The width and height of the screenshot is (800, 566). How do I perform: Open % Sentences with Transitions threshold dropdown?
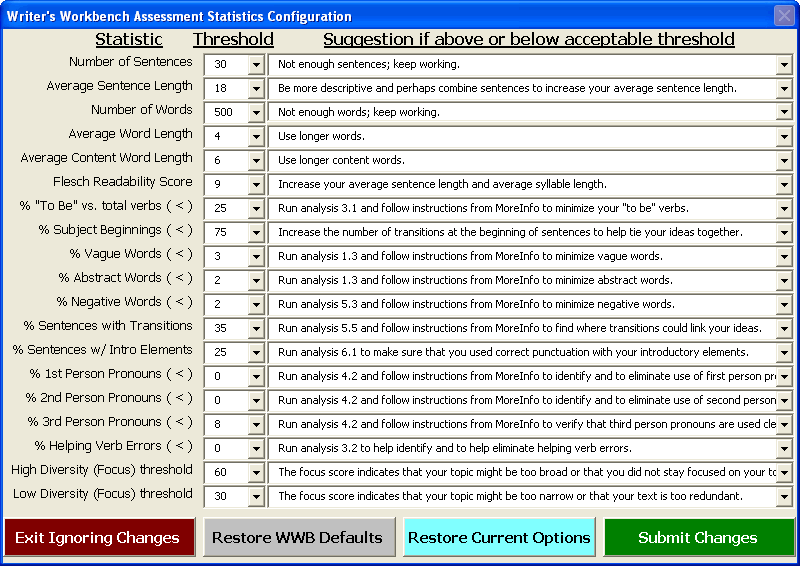pos(256,328)
